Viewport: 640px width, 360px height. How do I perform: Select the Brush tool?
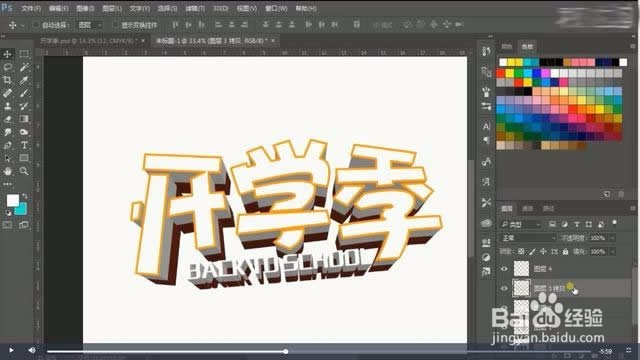pos(24,93)
